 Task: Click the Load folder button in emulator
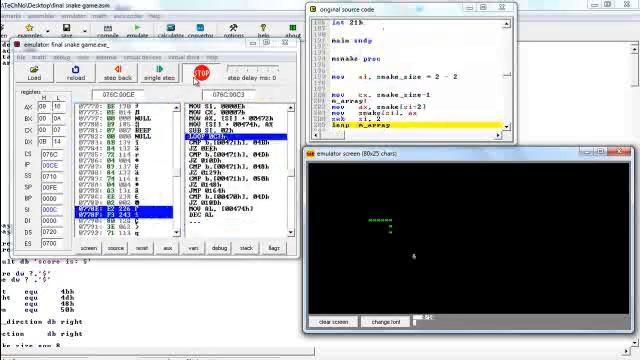[x=34, y=73]
